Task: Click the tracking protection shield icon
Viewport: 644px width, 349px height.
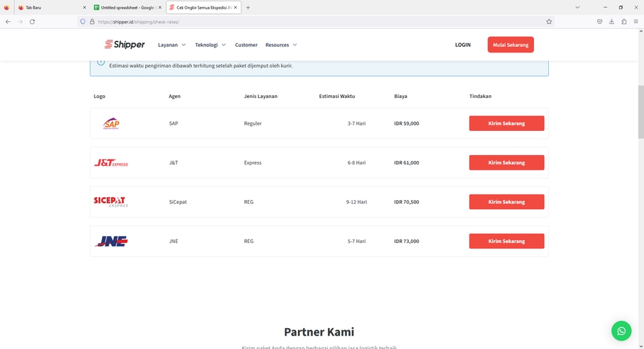Action: (83, 21)
